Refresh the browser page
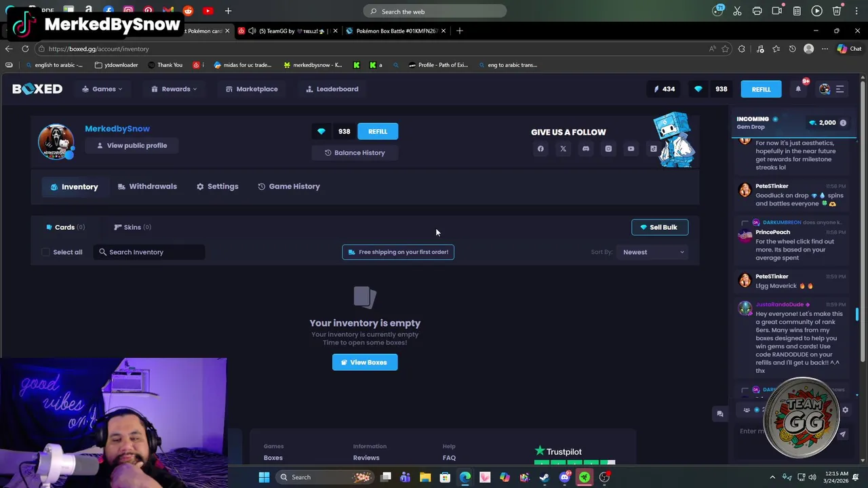 [x=25, y=49]
